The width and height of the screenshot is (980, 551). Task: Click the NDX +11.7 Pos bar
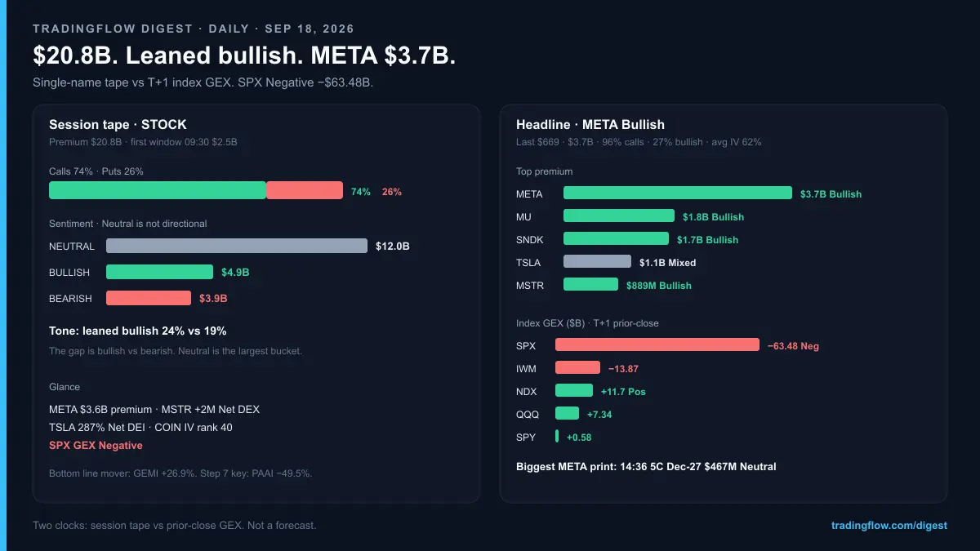(x=574, y=391)
